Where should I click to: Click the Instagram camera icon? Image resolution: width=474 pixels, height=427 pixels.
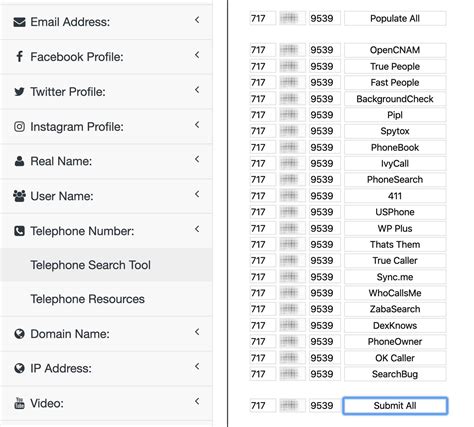tap(19, 127)
